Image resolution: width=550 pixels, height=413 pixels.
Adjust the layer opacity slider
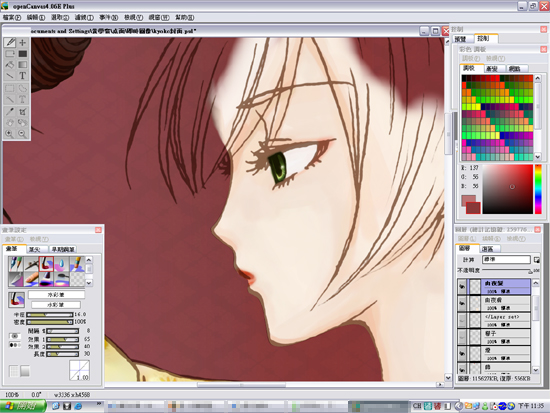[508, 271]
